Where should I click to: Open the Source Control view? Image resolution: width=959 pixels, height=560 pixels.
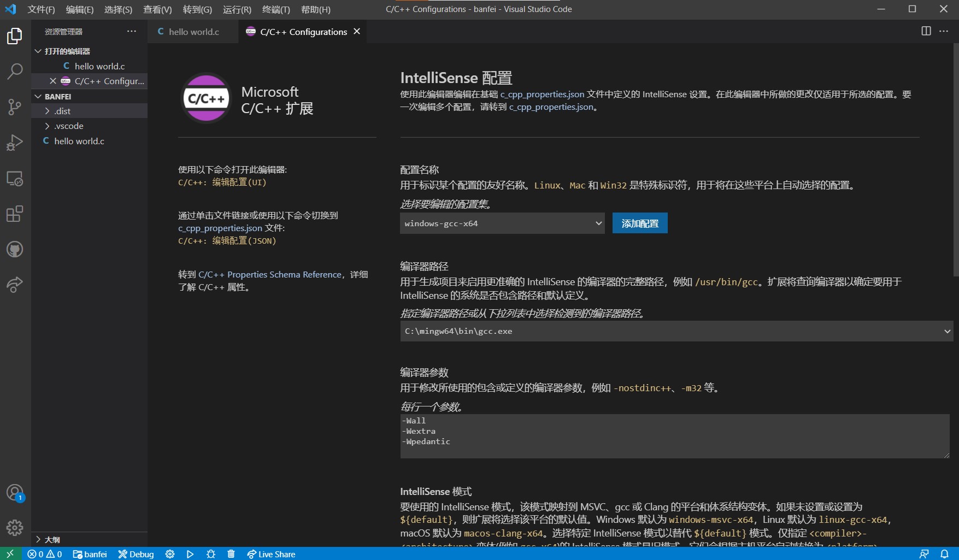pos(15,107)
